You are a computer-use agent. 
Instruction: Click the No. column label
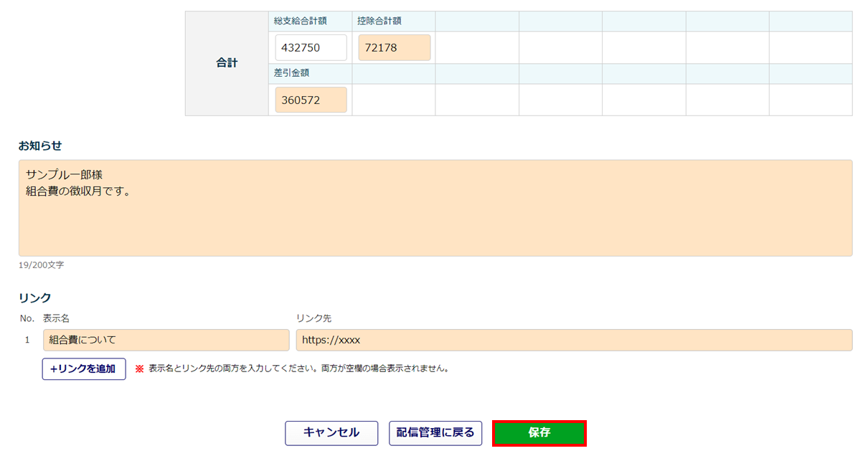[x=27, y=318]
